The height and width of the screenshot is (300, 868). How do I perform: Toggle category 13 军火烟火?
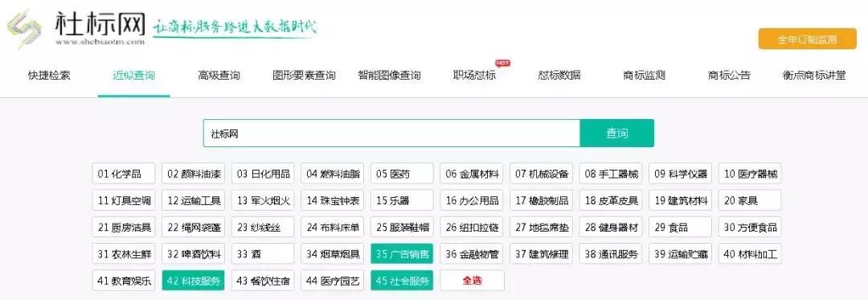click(263, 200)
